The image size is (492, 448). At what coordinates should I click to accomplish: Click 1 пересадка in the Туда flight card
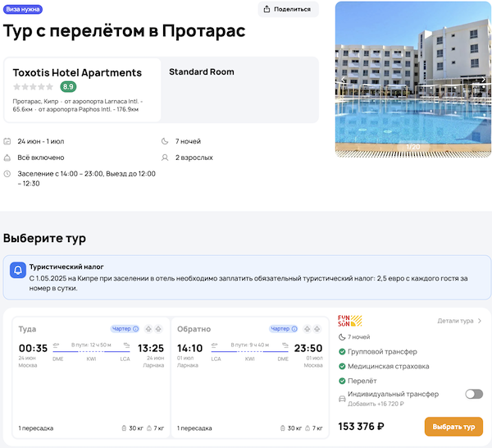[37, 428]
